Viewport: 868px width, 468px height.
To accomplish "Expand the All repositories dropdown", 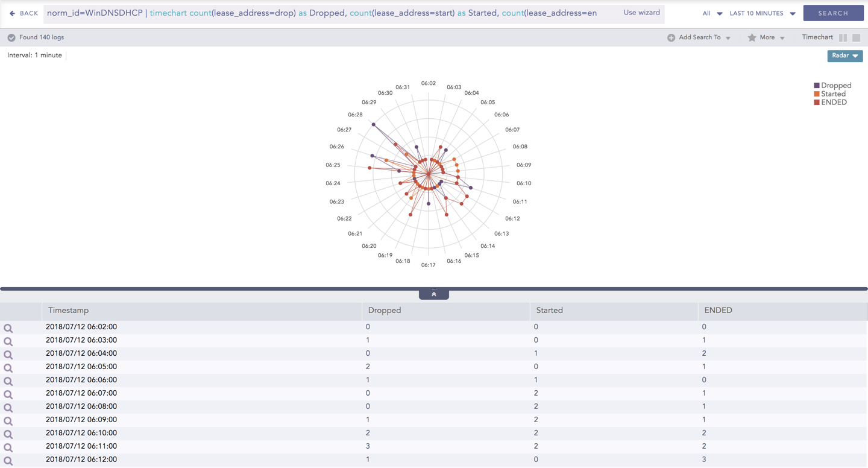I will point(712,13).
